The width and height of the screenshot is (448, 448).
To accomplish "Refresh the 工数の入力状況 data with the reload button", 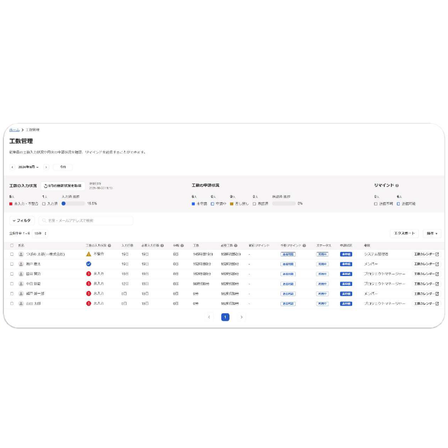I will click(63, 186).
